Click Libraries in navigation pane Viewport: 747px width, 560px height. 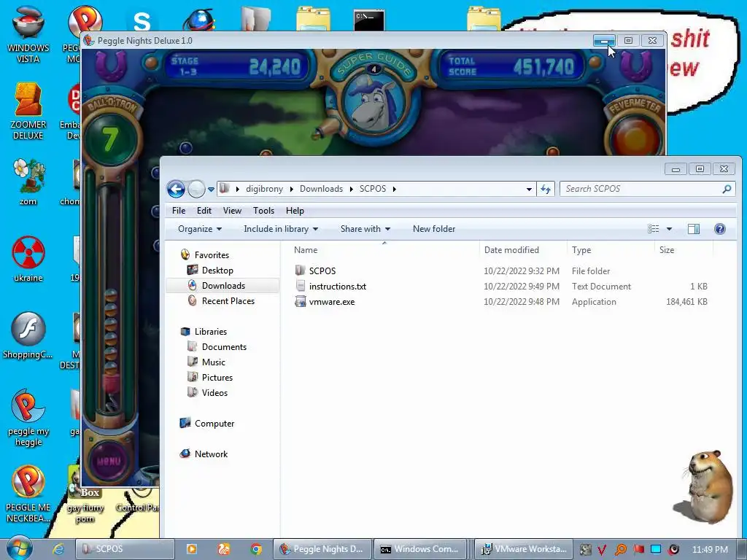point(210,332)
